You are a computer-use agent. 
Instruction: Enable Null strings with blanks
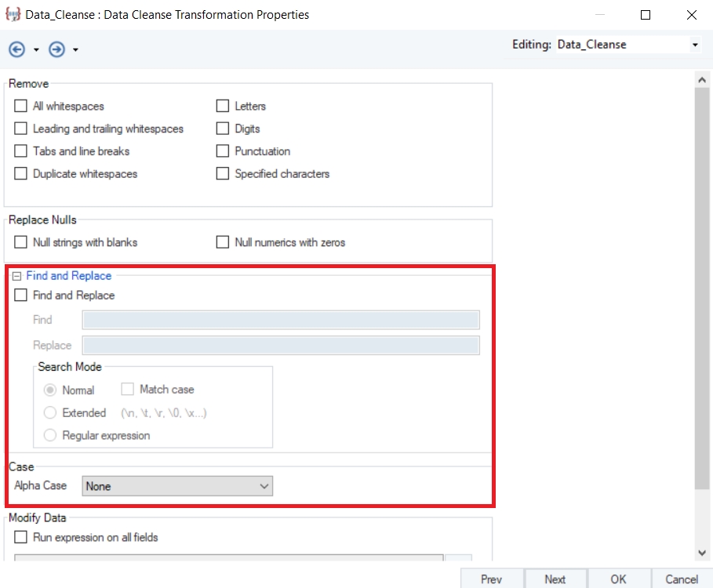pos(21,242)
